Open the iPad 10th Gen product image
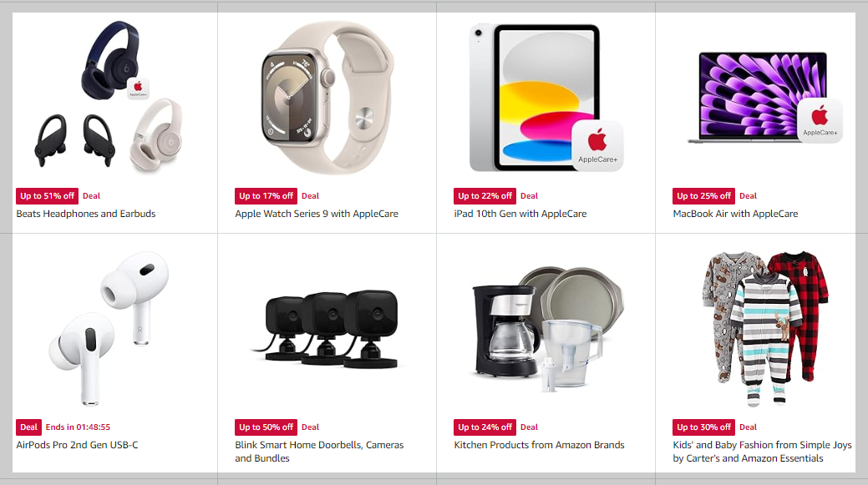The image size is (868, 485). pyautogui.click(x=546, y=98)
